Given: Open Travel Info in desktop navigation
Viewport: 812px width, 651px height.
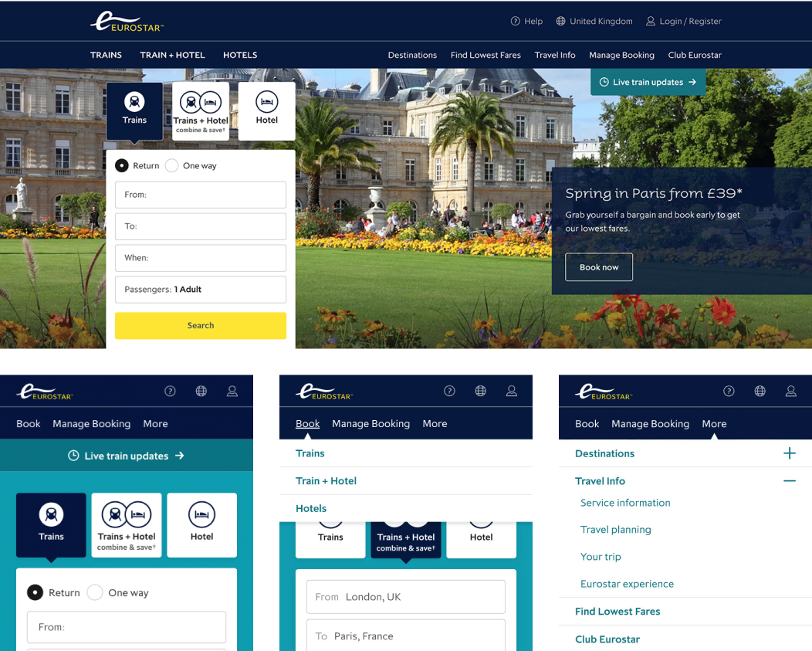Looking at the screenshot, I should pyautogui.click(x=555, y=55).
